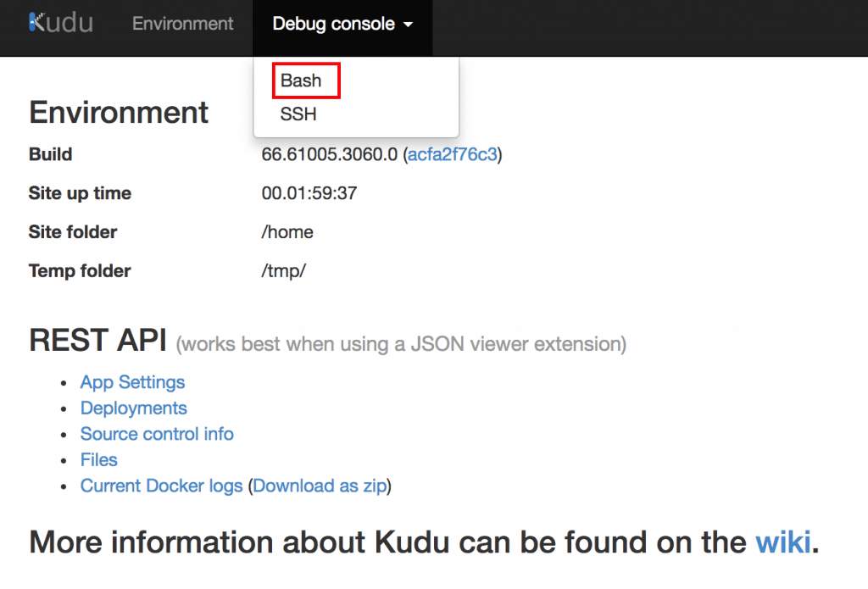Choose SSH from the dropdown

coord(298,114)
